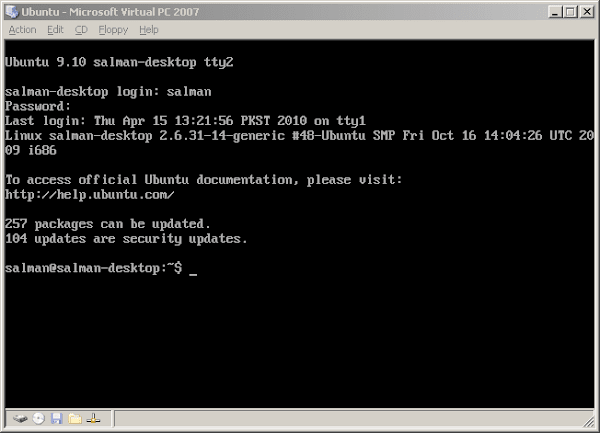Open the Help menu

tap(148, 30)
